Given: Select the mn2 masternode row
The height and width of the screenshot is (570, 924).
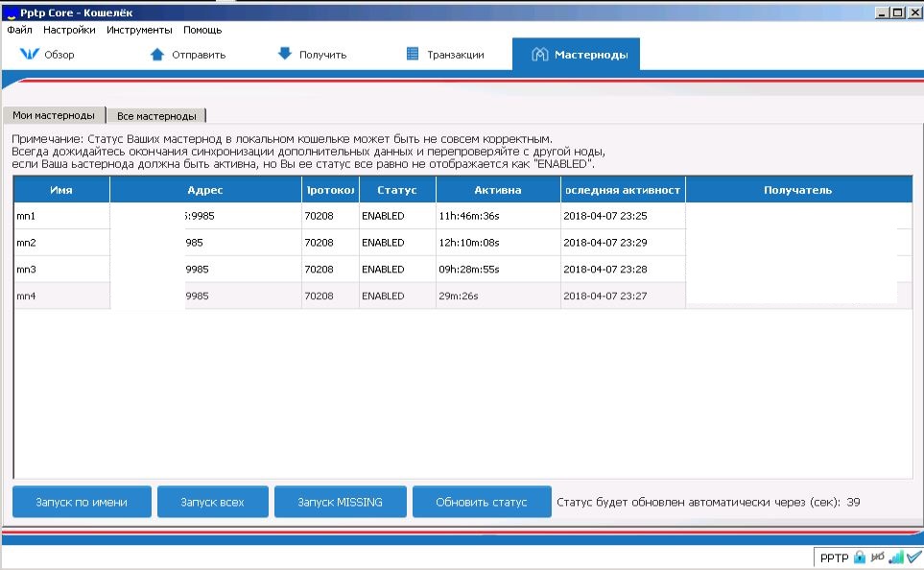Looking at the screenshot, I should click(462, 242).
